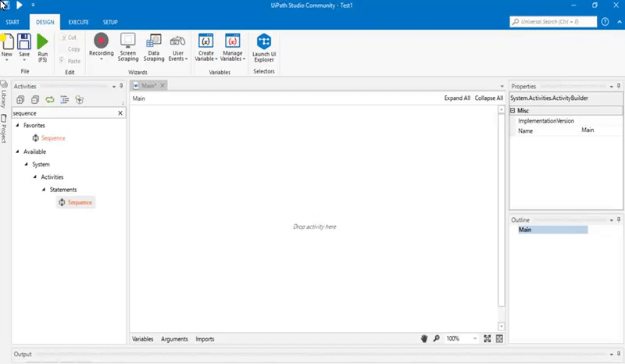Screen dimensions: 625x364
Task: Pin the Activities panel
Action: coord(121,86)
